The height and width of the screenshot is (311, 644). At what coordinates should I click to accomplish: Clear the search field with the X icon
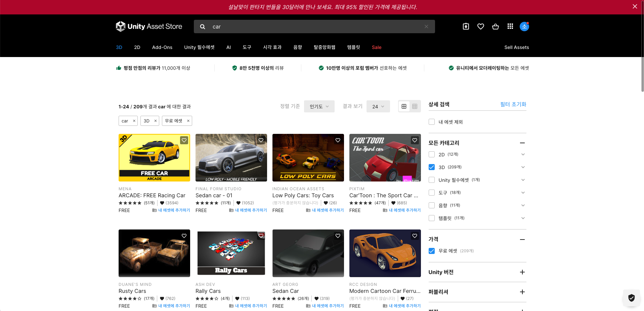[x=426, y=27]
